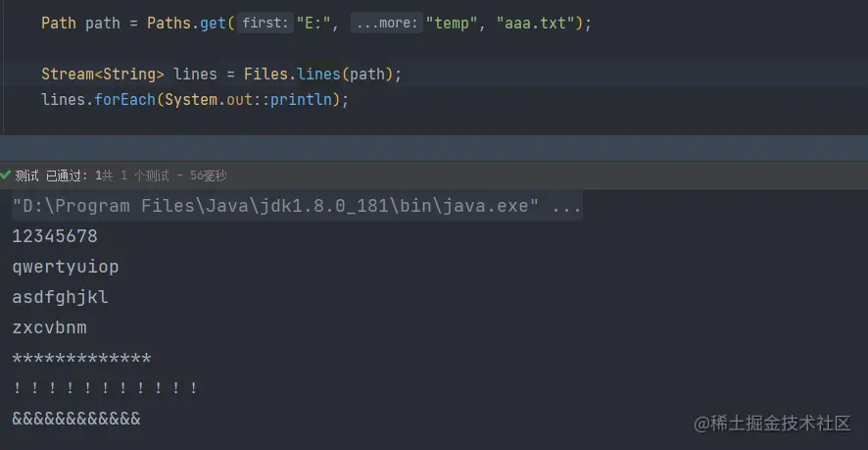The image size is (868, 450).
Task: Click the Paths class name in code
Action: coord(169,24)
